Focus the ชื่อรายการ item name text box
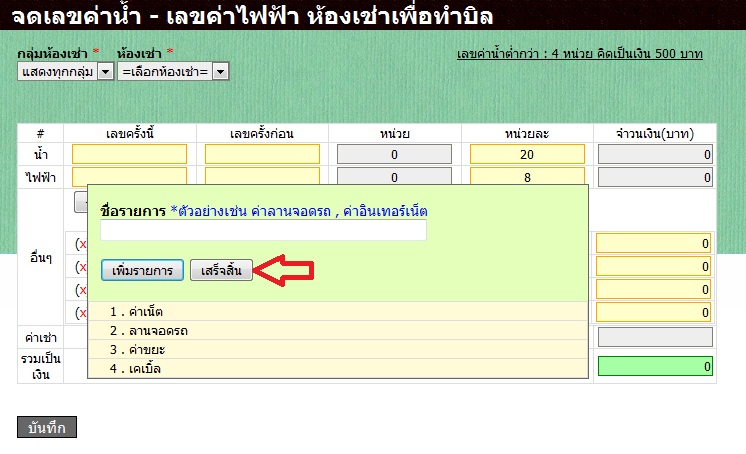 (263, 231)
